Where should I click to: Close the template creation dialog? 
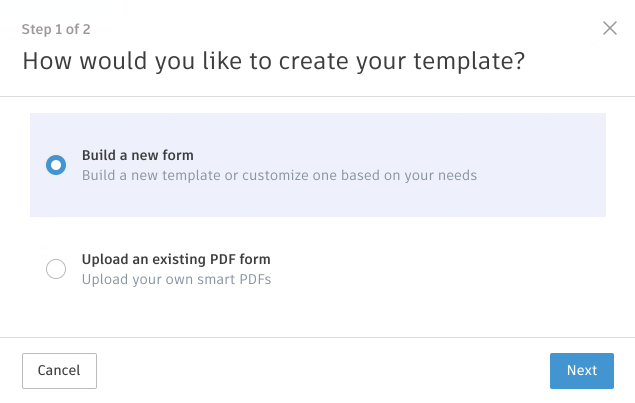pos(610,28)
